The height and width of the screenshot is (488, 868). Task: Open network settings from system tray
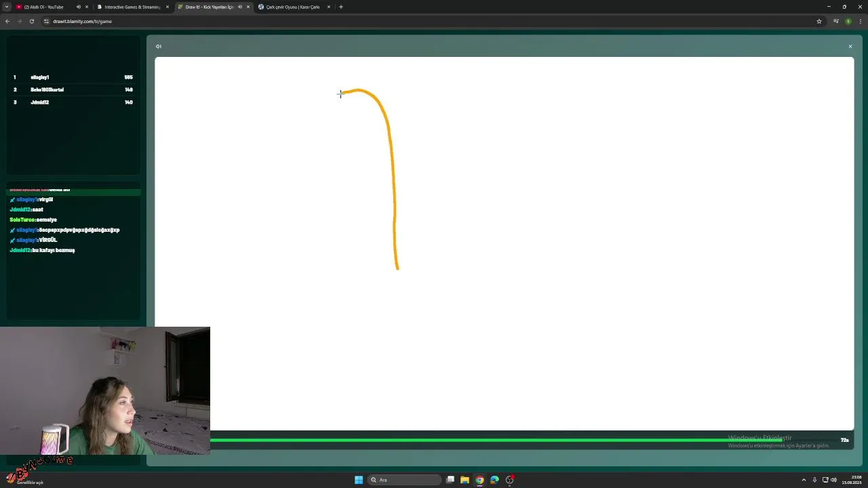(825, 480)
